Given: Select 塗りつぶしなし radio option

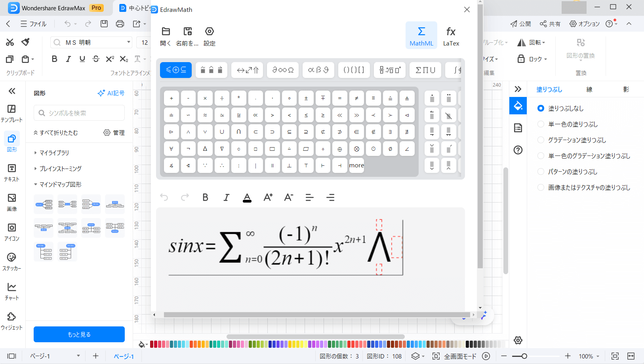Looking at the screenshot, I should point(541,108).
